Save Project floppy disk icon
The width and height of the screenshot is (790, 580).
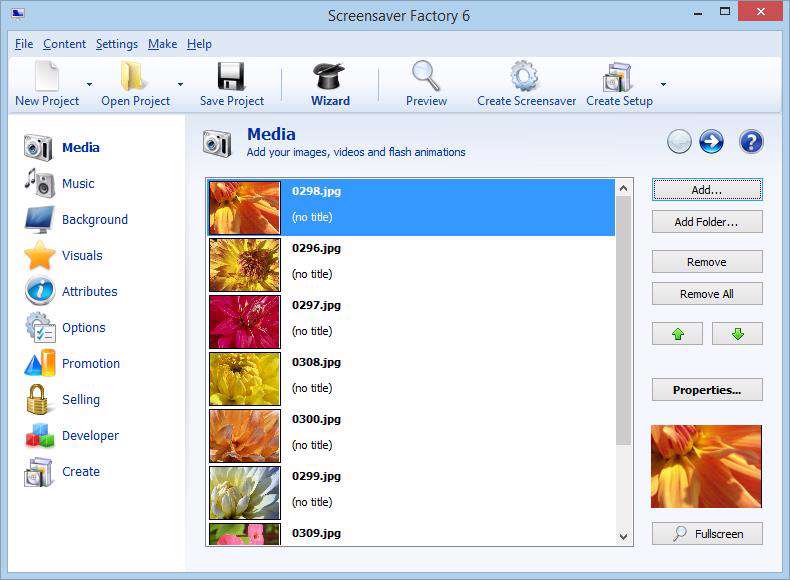click(231, 76)
